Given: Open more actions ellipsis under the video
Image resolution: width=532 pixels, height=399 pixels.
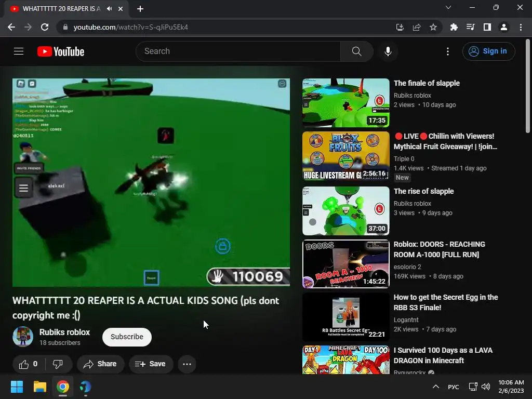Looking at the screenshot, I should pyautogui.click(x=187, y=364).
